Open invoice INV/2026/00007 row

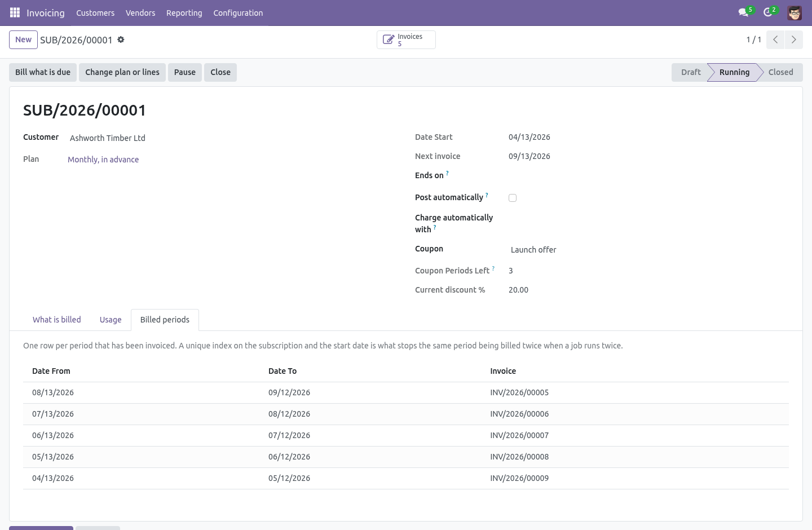[x=406, y=435]
